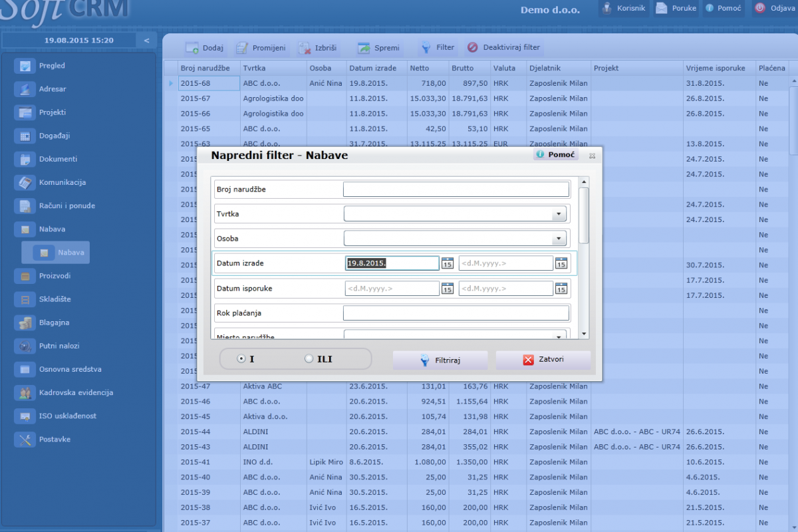Open the Skladište sidebar icon

[25, 299]
